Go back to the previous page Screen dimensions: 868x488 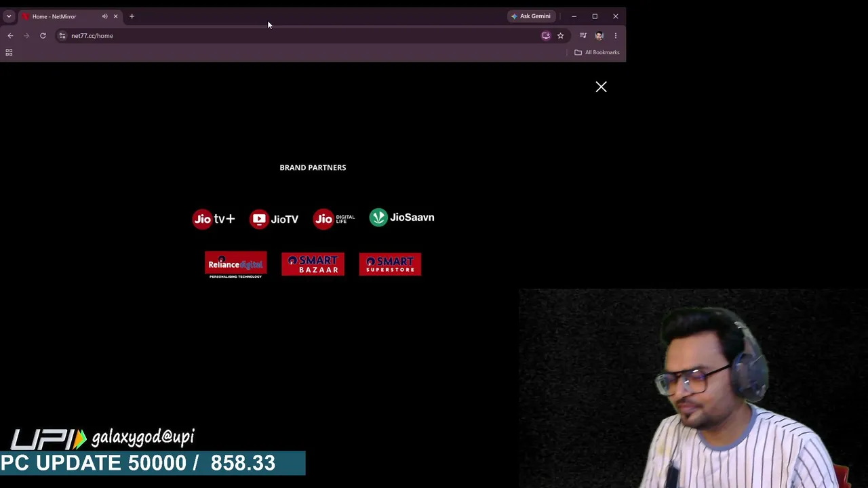(10, 36)
